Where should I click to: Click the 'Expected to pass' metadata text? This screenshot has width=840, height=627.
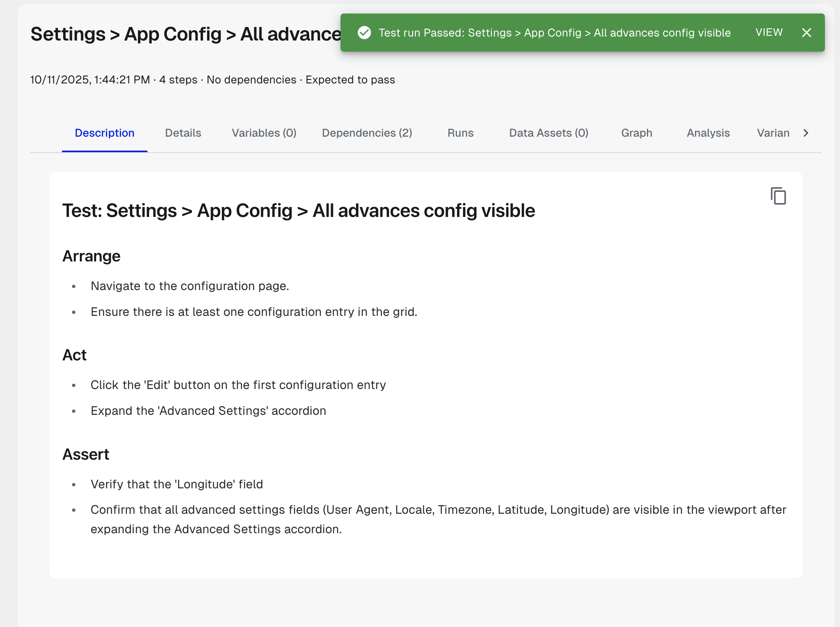pyautogui.click(x=350, y=80)
